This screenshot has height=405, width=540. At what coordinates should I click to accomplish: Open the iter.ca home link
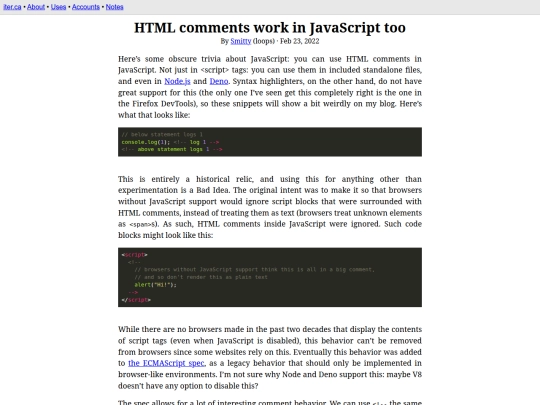pyautogui.click(x=12, y=7)
